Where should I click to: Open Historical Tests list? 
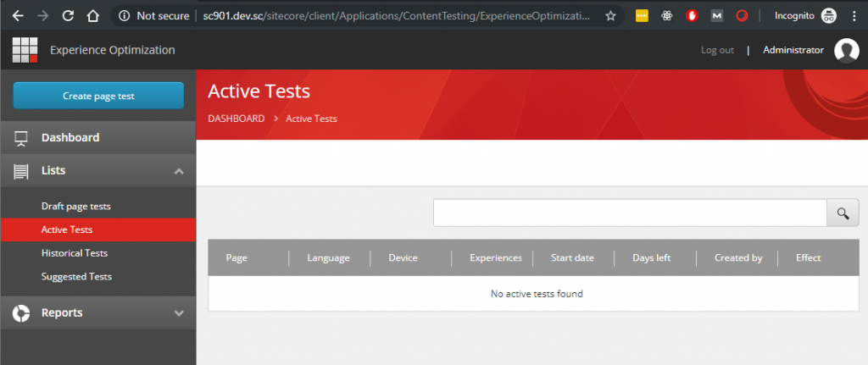(x=75, y=253)
